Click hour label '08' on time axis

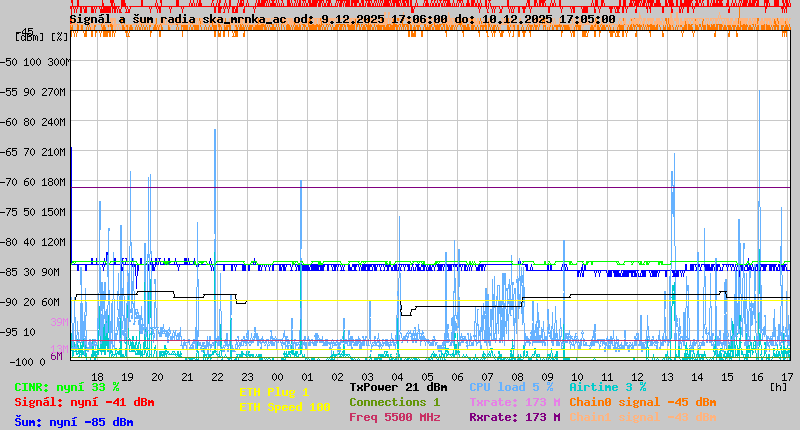pyautogui.click(x=517, y=377)
